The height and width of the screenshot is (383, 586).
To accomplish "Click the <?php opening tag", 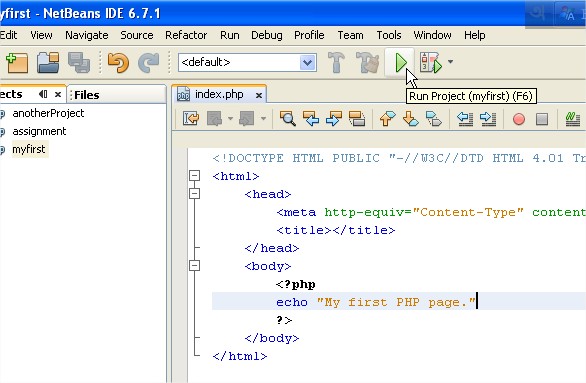I will [296, 284].
